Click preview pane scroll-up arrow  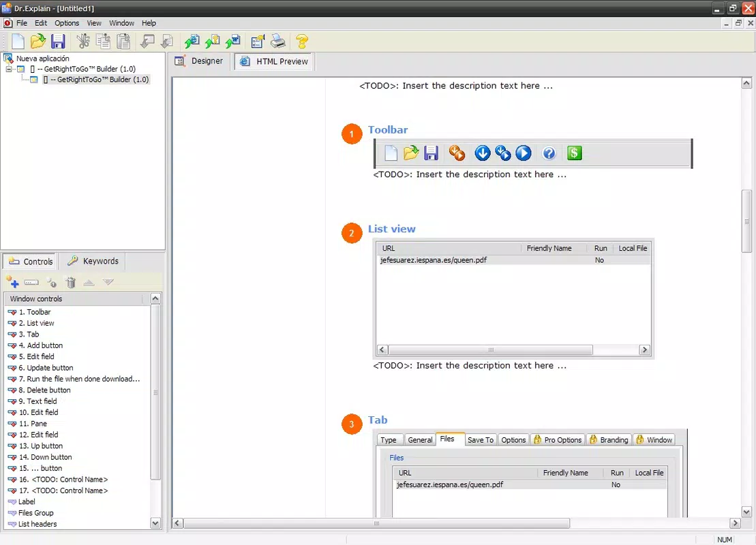[x=746, y=83]
